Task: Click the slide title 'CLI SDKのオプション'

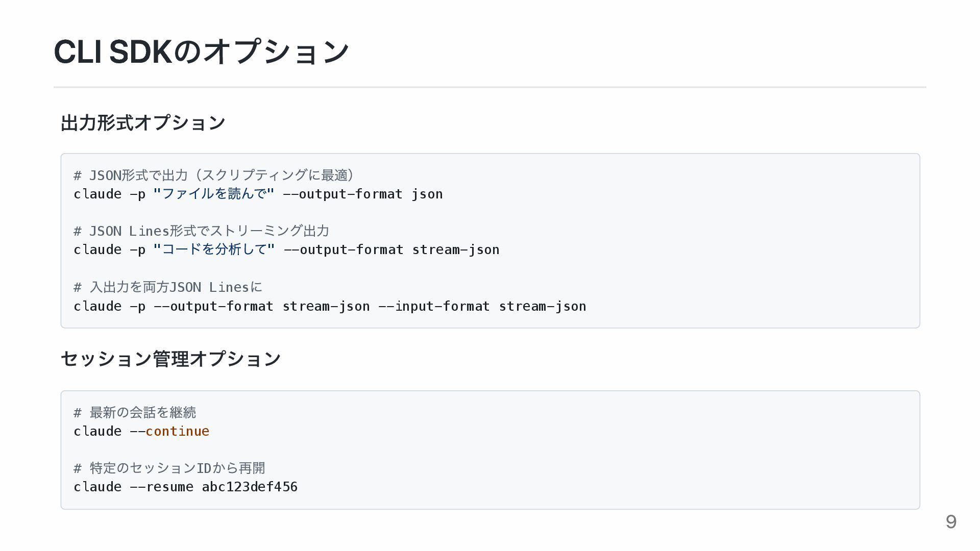Action: tap(202, 52)
